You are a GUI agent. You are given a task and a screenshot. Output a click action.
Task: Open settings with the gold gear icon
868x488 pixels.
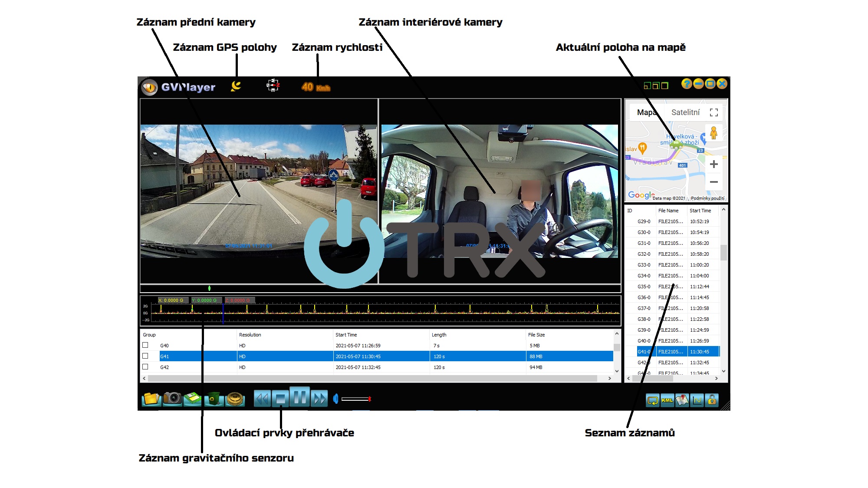point(235,398)
